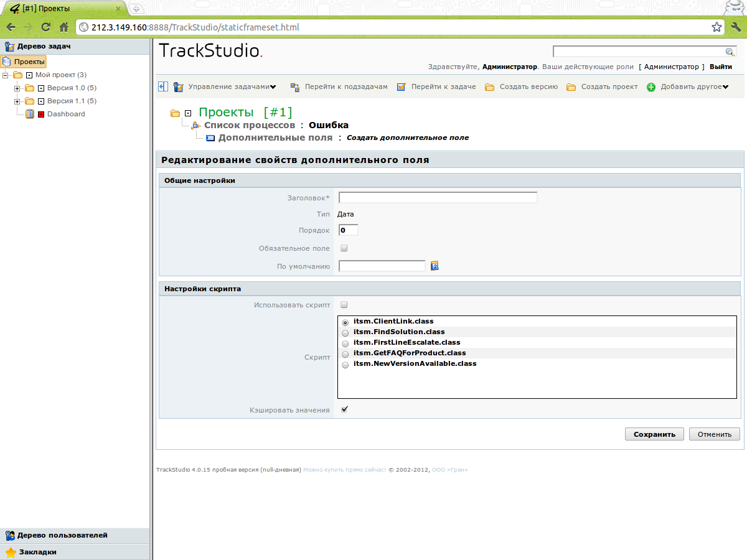The height and width of the screenshot is (560, 747).
Task: Enable Использовать скрипт checkbox
Action: click(344, 305)
